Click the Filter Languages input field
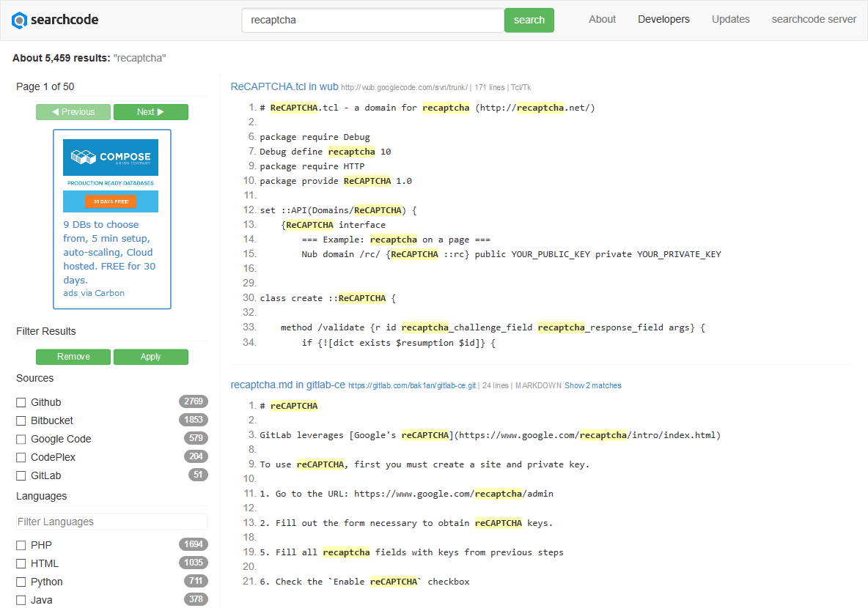The height and width of the screenshot is (608, 868). [111, 521]
